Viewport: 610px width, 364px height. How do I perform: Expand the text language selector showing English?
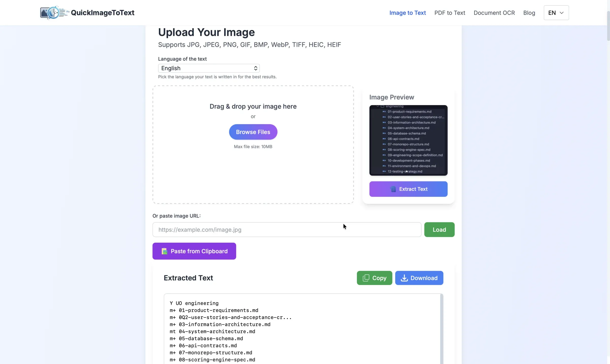(x=209, y=68)
